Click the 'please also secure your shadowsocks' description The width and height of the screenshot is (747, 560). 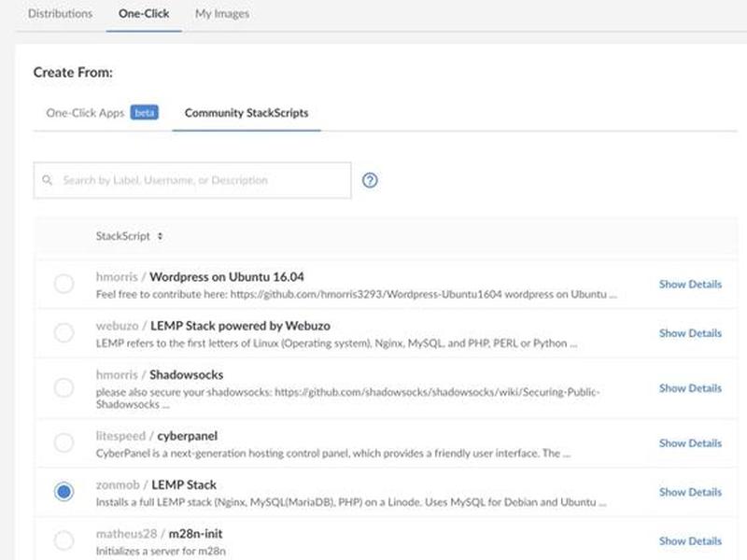click(x=347, y=399)
